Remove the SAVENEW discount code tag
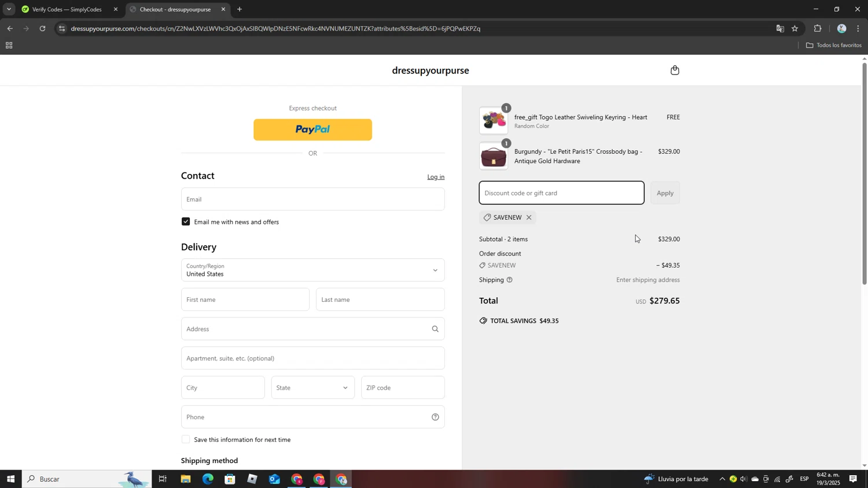 tap(529, 217)
